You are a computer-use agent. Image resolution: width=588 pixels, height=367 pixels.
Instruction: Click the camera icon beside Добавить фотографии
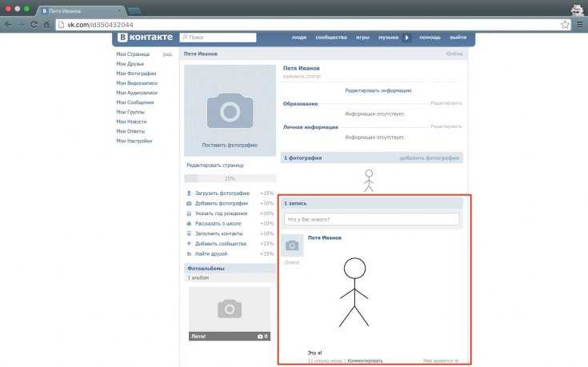coord(189,204)
